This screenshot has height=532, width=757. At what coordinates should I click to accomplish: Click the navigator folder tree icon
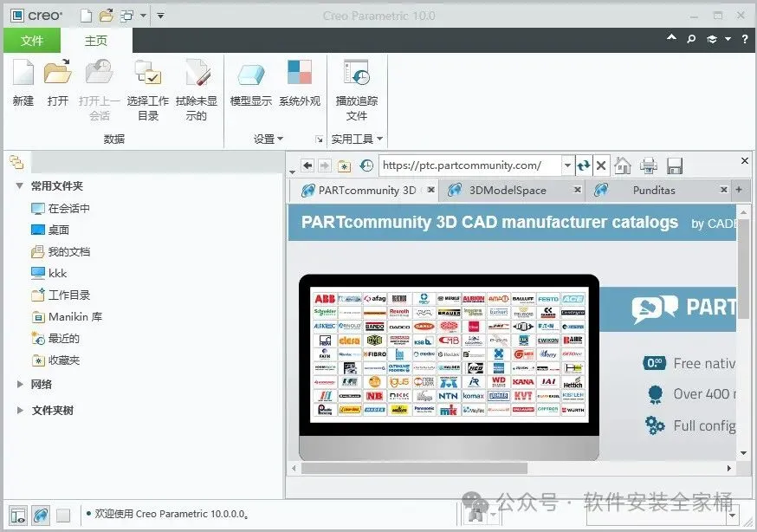(16, 162)
